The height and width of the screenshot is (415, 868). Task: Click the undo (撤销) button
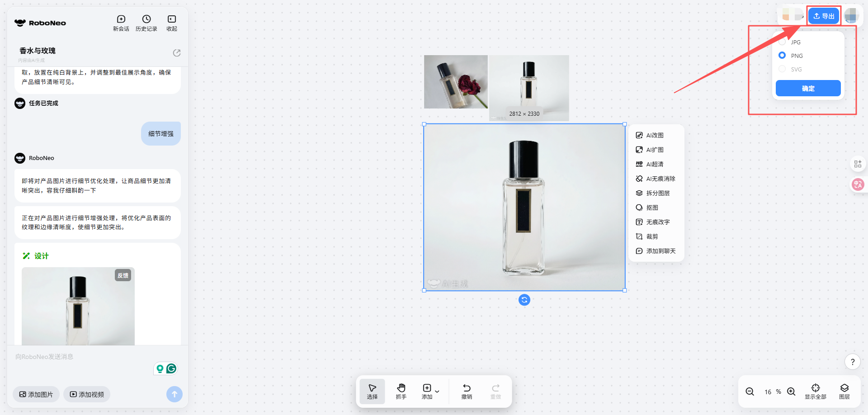pyautogui.click(x=467, y=391)
